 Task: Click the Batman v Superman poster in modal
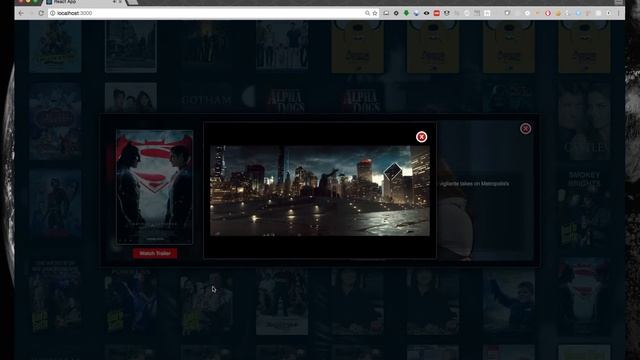[x=154, y=187]
